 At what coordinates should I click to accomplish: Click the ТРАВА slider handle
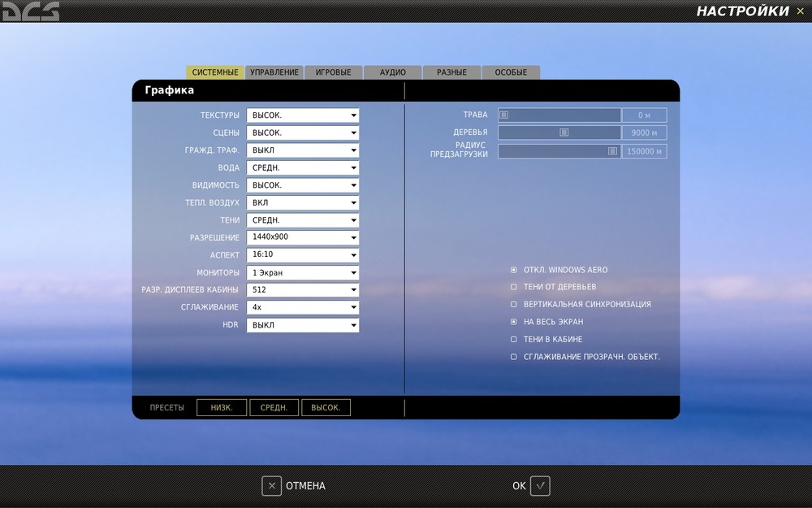504,115
